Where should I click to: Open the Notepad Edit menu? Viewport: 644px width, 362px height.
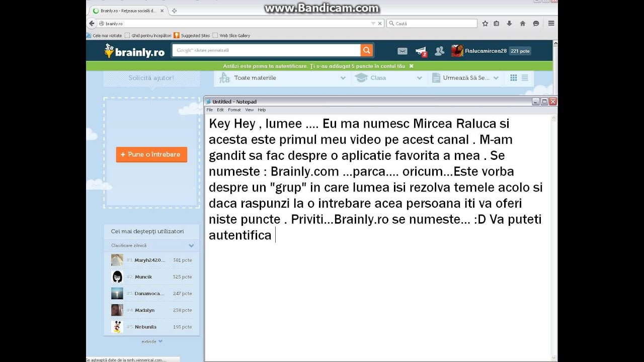click(220, 110)
